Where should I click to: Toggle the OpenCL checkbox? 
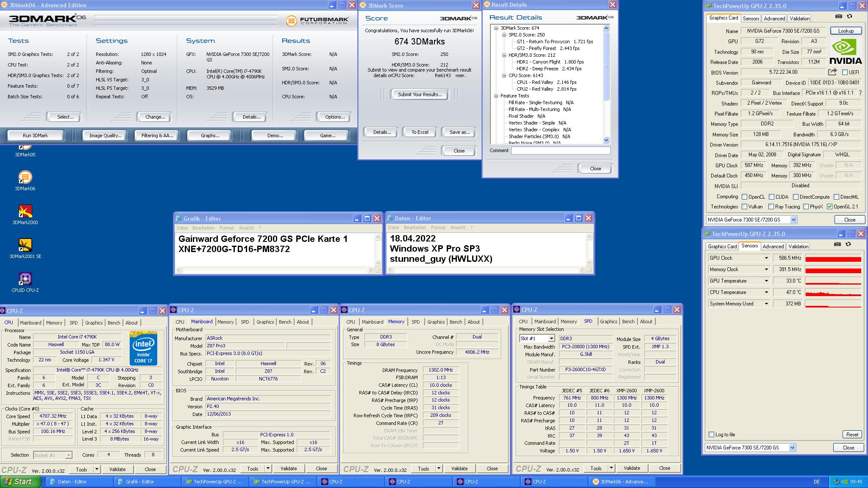coord(744,197)
